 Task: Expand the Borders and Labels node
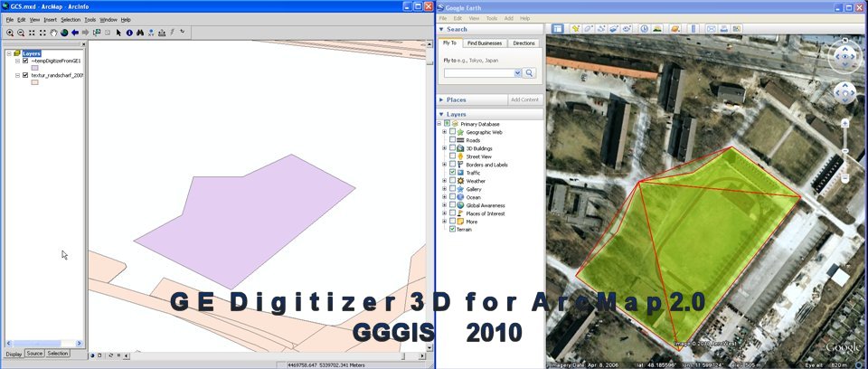coord(444,165)
